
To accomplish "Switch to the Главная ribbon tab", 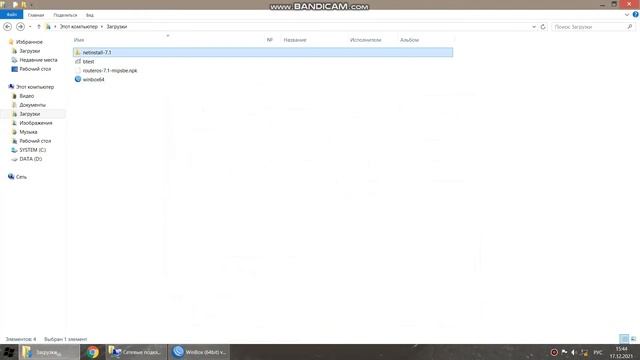I will [36, 15].
